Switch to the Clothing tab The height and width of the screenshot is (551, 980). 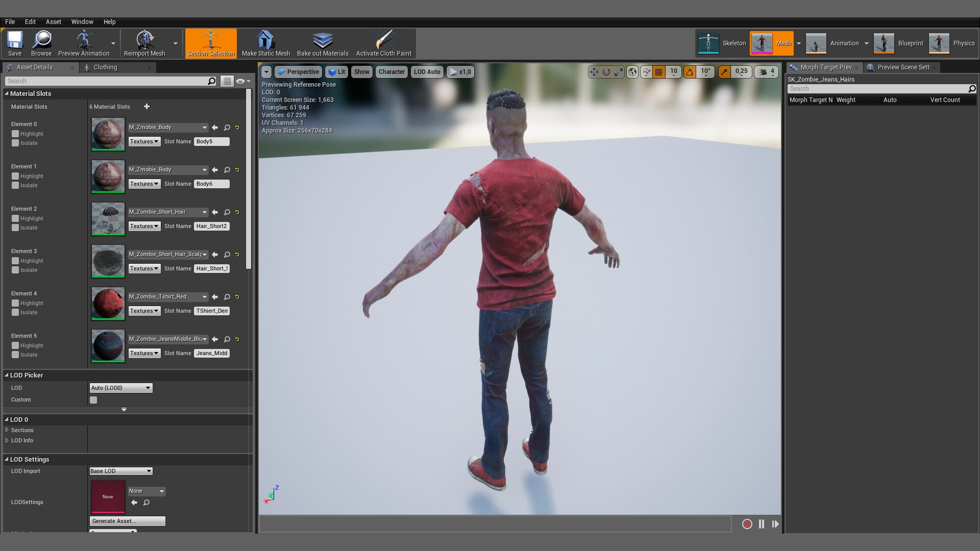click(105, 67)
